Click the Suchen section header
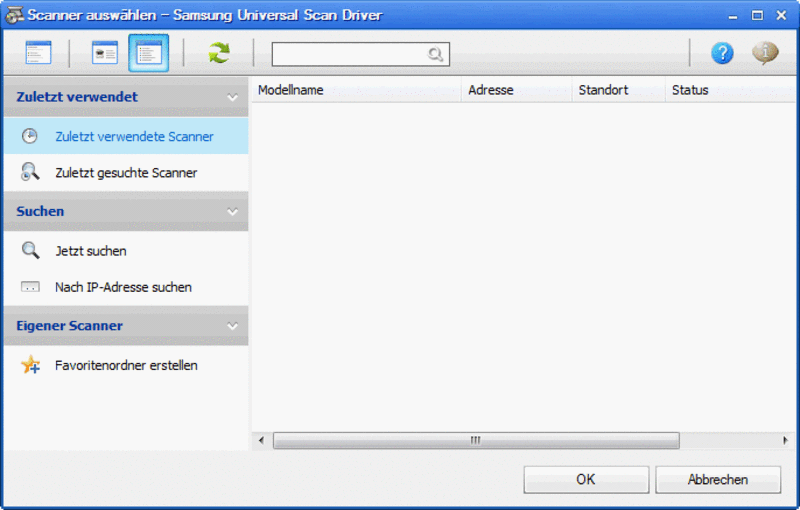Image resolution: width=800 pixels, height=510 pixels. (x=126, y=211)
